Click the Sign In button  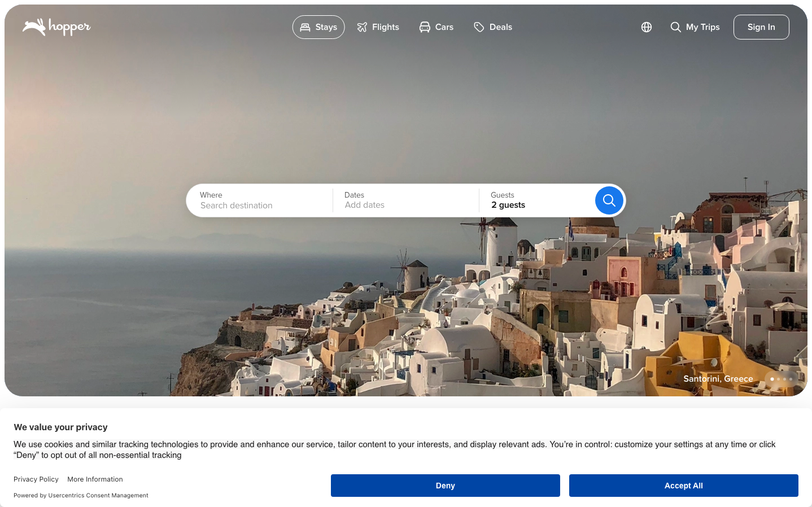pyautogui.click(x=761, y=27)
